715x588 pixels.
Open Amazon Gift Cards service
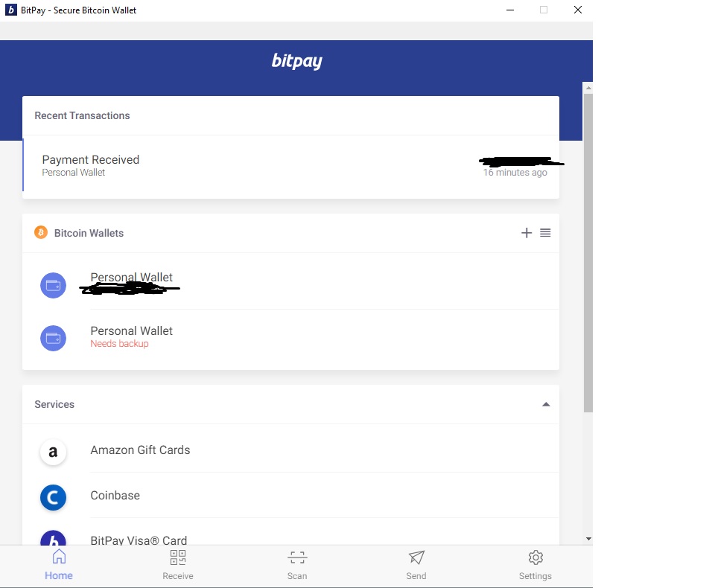pyautogui.click(x=291, y=450)
